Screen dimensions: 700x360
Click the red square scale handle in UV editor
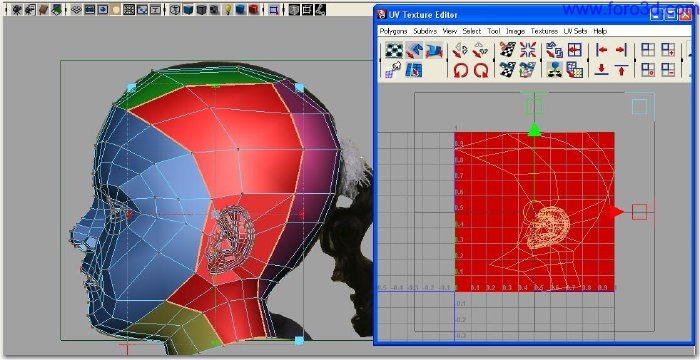coord(639,212)
